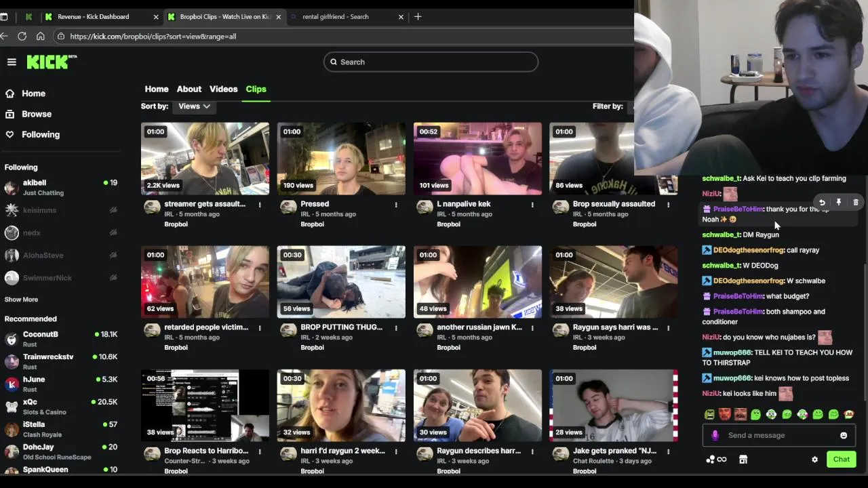Click reply icon on PraiseBeToHim message

[x=822, y=202]
